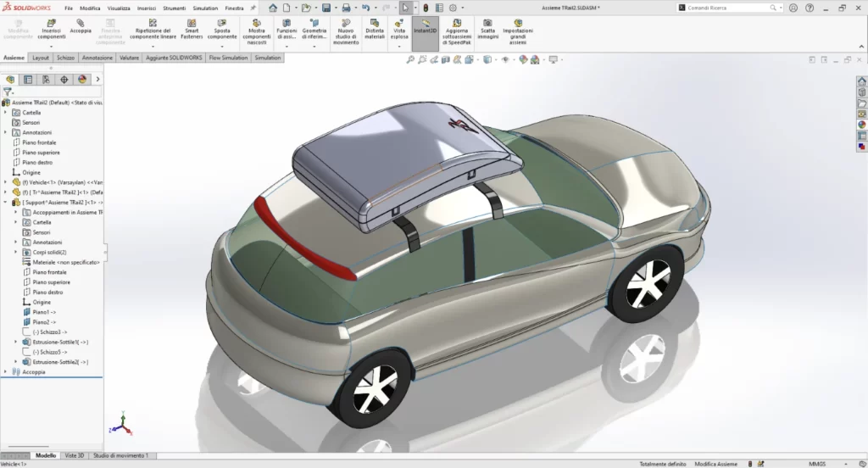Open Smart Fasteners tool

pos(192,30)
